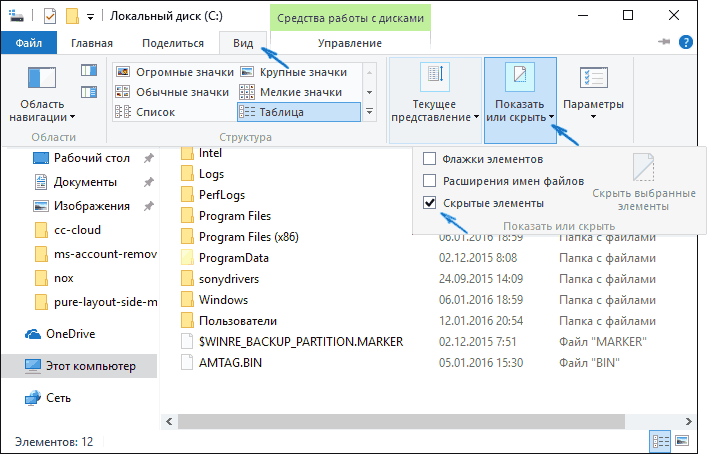Toggle the details pane icon
Image resolution: width=707 pixels, height=454 pixels.
click(89, 92)
